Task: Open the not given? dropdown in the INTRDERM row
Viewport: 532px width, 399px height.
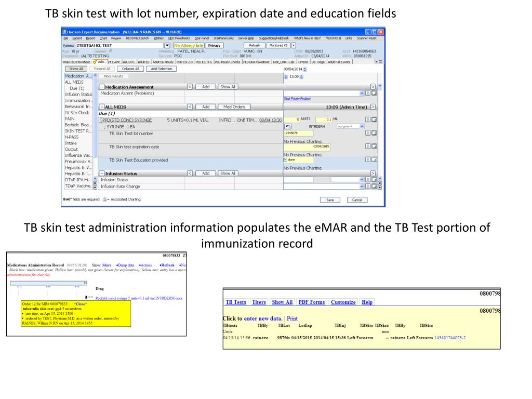Action: (x=362, y=126)
